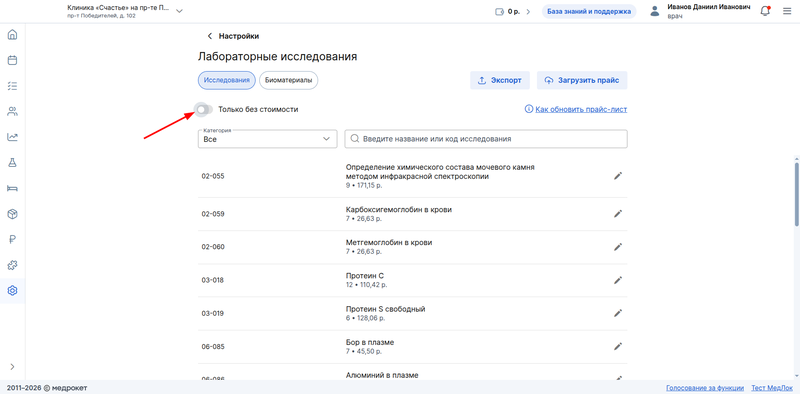The image size is (800, 394).
Task: Select code 02-055 row text
Action: [x=213, y=176]
